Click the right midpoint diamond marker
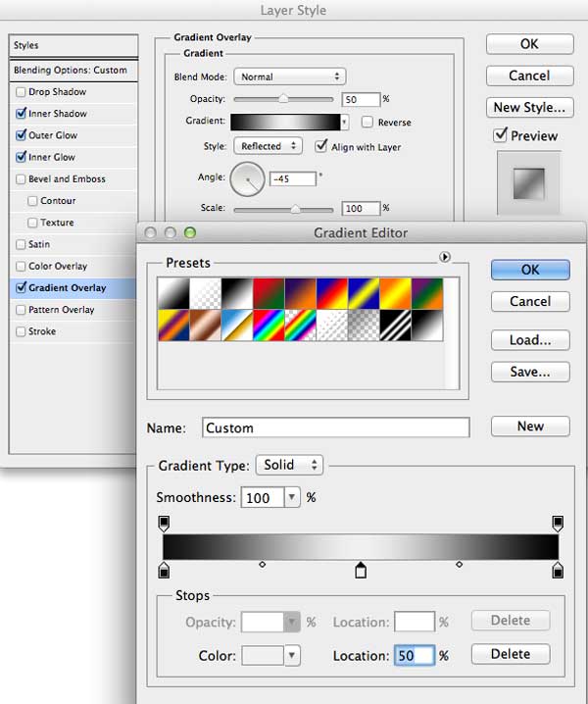588x704 pixels. pyautogui.click(x=459, y=564)
